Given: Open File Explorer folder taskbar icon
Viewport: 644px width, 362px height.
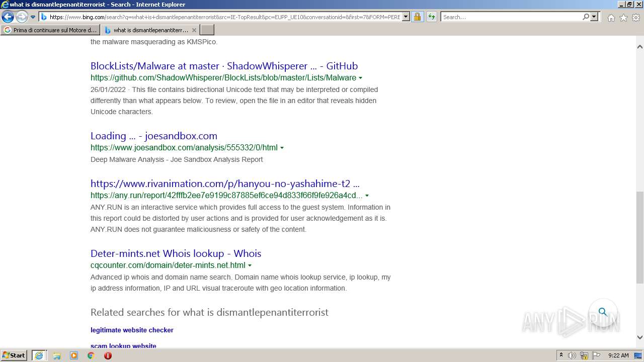Looking at the screenshot, I should 57,355.
